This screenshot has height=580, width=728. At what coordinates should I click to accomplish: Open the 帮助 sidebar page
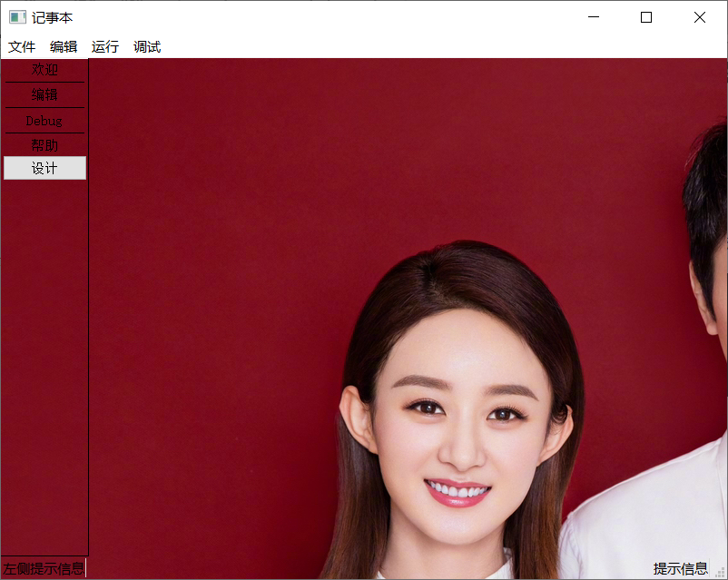point(44,144)
